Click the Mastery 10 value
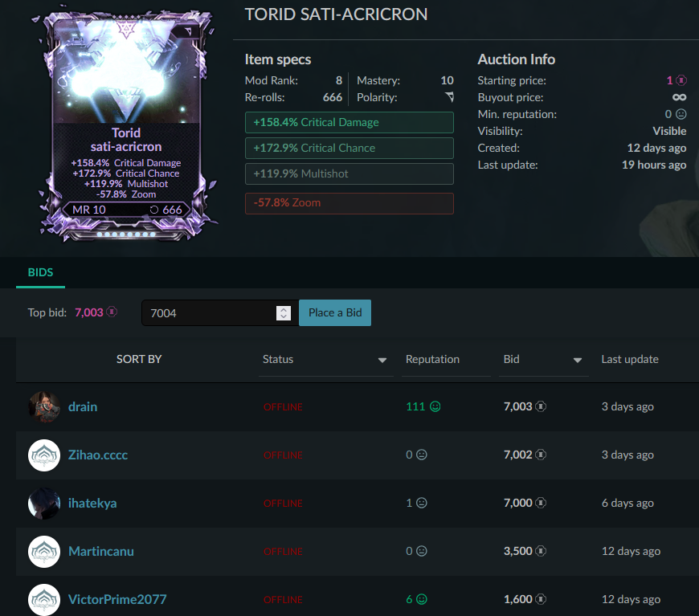Screen dimensions: 699x616 tap(448, 80)
